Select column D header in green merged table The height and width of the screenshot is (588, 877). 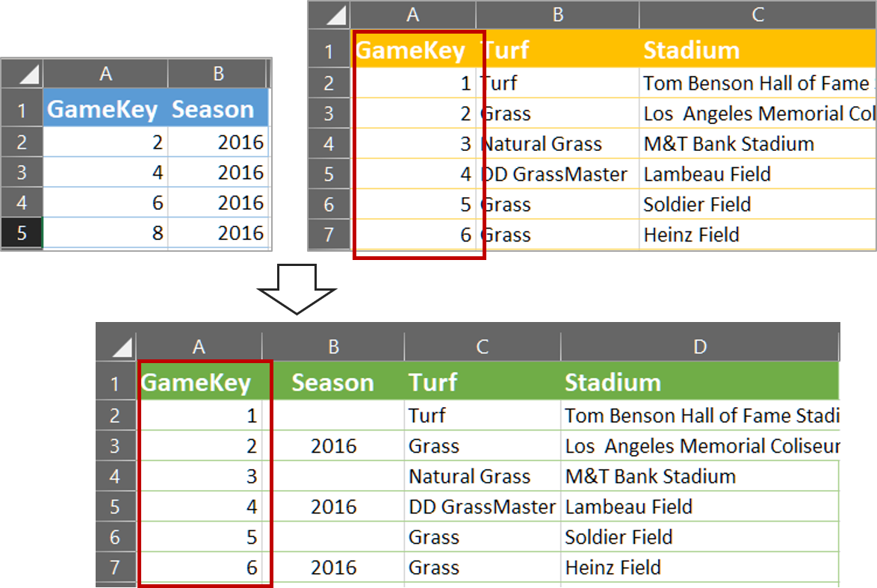pos(699,347)
